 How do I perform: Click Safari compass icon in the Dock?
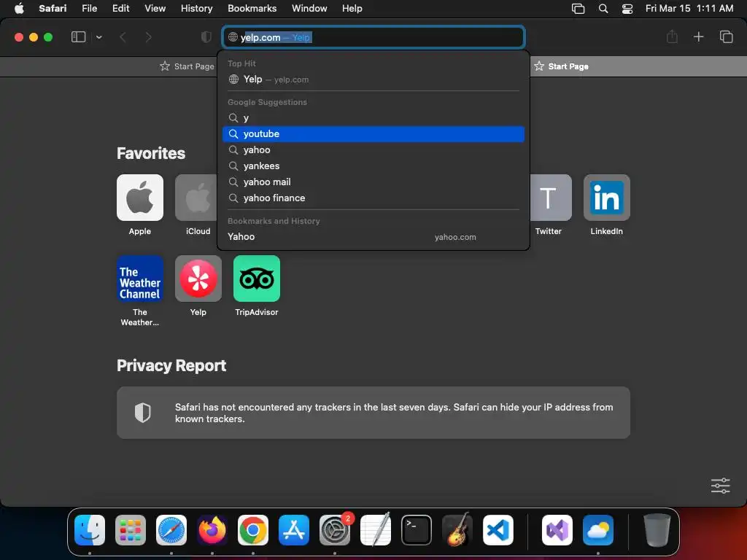tap(171, 530)
